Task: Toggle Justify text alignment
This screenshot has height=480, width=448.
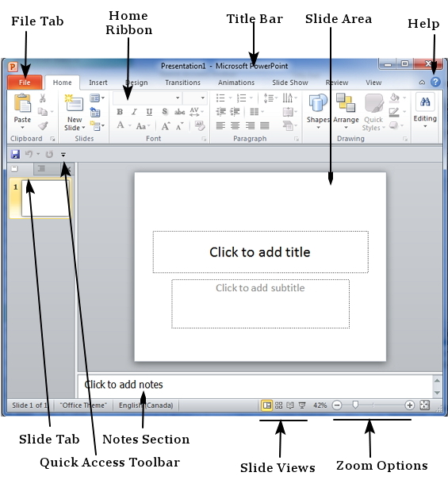Action: (x=264, y=125)
